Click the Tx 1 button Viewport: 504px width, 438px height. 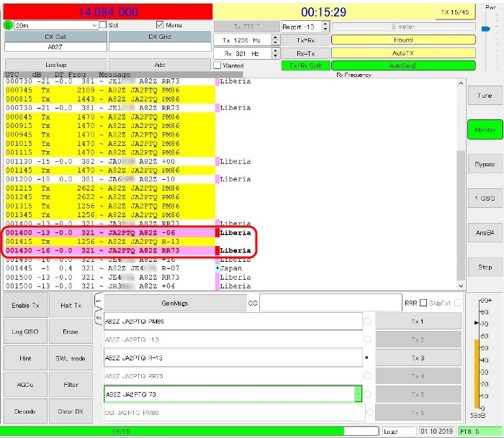[x=418, y=321]
